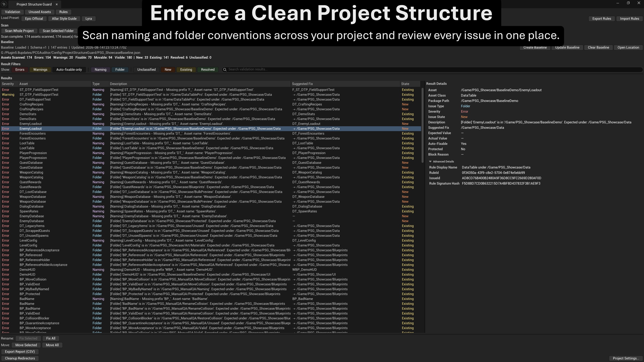644x362 pixels.
Task: Click Export Report (CSV)
Action: (20, 352)
